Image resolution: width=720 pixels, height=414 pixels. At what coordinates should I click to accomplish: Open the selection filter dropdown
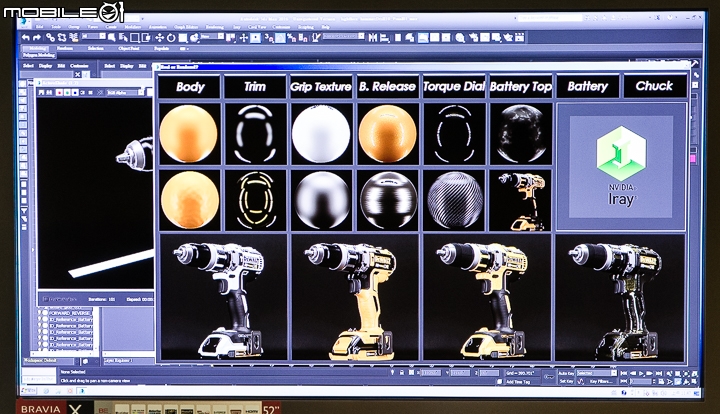point(94,36)
